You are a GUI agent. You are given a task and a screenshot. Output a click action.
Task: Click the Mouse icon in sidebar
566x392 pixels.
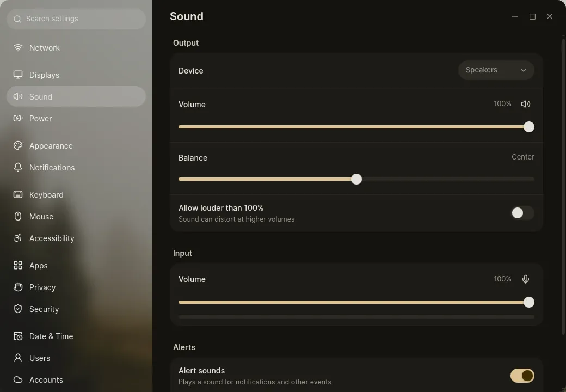click(x=17, y=216)
